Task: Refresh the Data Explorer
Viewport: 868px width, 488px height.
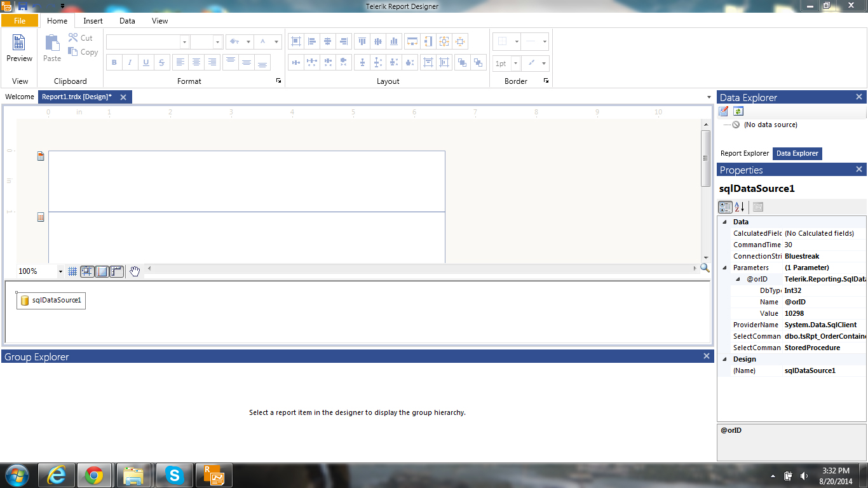Action: [x=738, y=111]
